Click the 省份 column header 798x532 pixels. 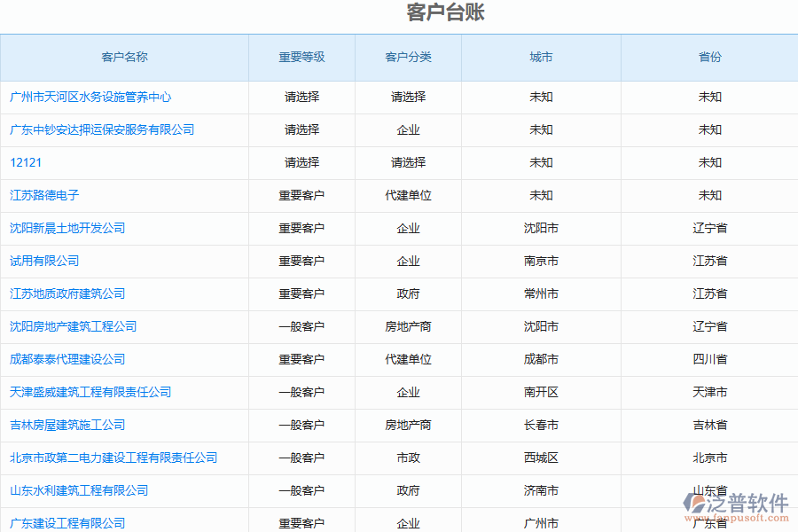point(709,57)
